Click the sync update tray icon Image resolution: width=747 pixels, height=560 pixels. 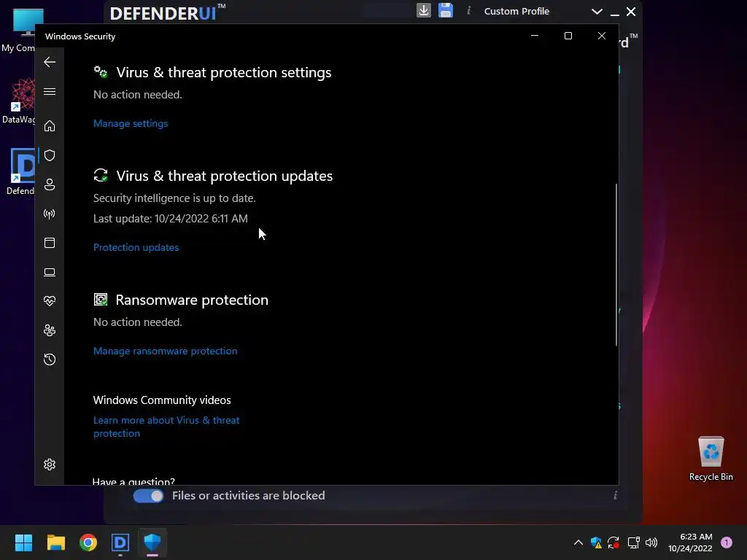tap(614, 542)
